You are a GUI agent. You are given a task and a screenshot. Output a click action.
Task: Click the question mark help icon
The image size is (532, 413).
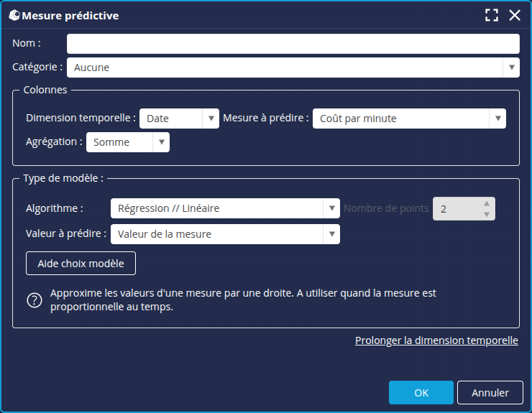coord(35,300)
